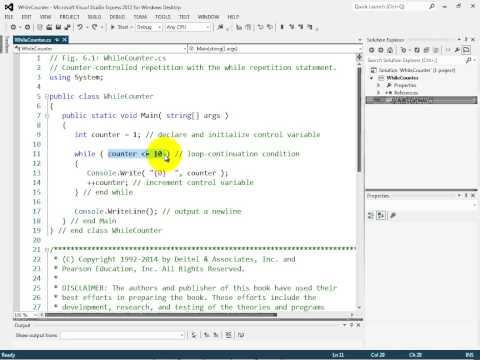Image resolution: width=480 pixels, height=360 pixels.
Task: Toggle the Categorized view in Properties panel
Action: click(371, 216)
